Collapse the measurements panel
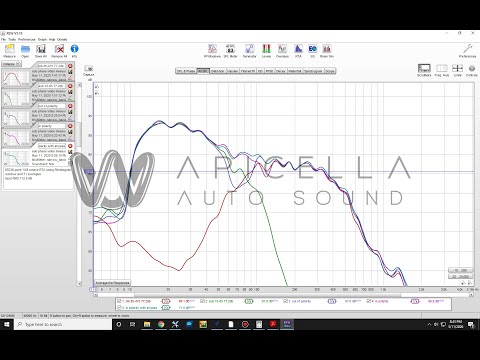 tap(12, 64)
